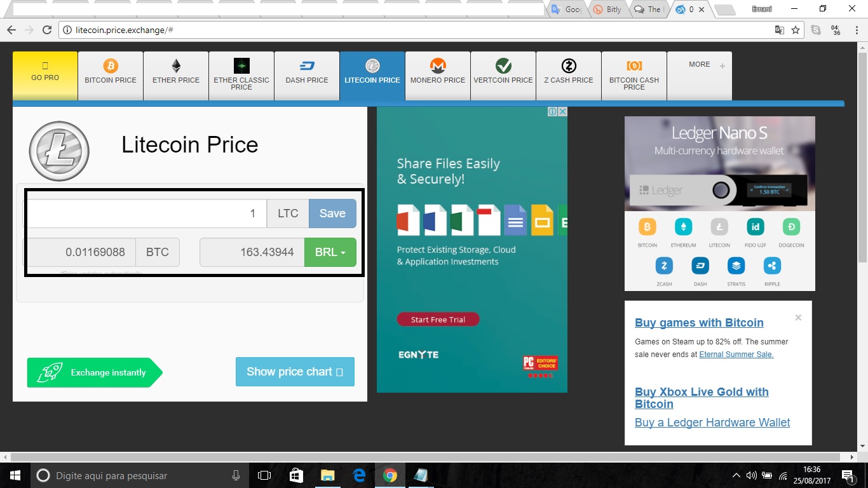Follow the Eternal Summer Sale link

736,355
